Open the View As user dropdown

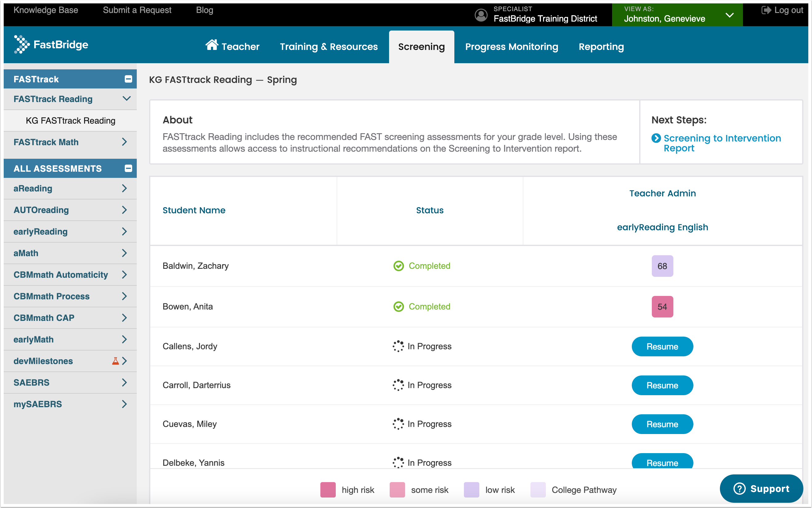(677, 15)
